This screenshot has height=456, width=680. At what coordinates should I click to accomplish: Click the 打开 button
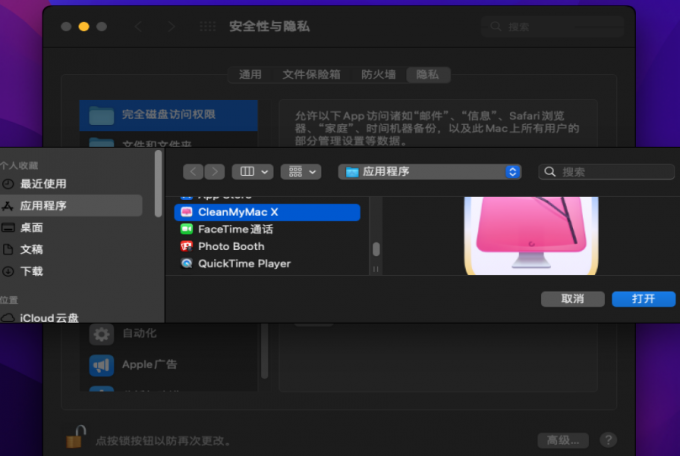644,299
